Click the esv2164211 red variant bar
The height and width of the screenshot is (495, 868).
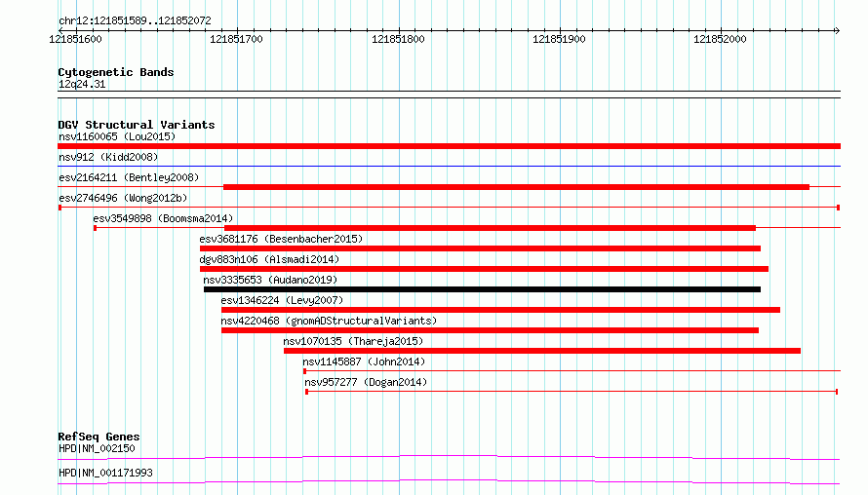pyautogui.click(x=517, y=187)
